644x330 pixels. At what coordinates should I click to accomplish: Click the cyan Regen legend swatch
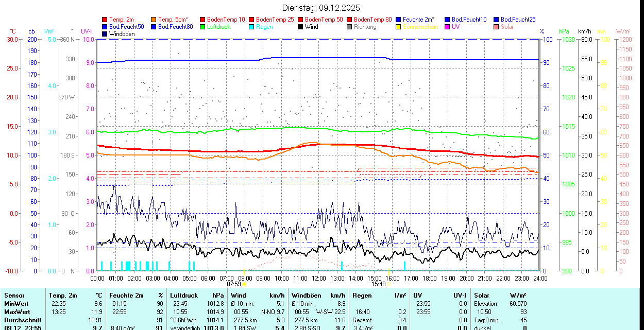click(252, 27)
